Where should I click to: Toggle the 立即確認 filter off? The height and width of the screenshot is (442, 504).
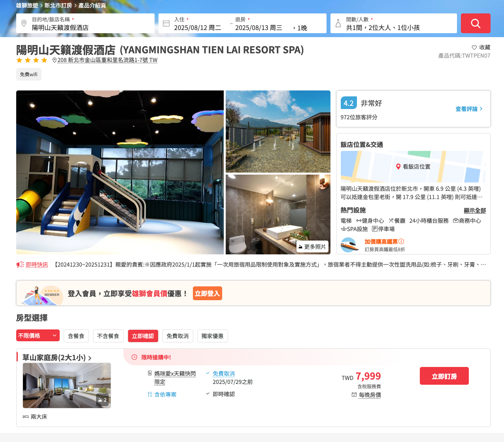point(143,336)
